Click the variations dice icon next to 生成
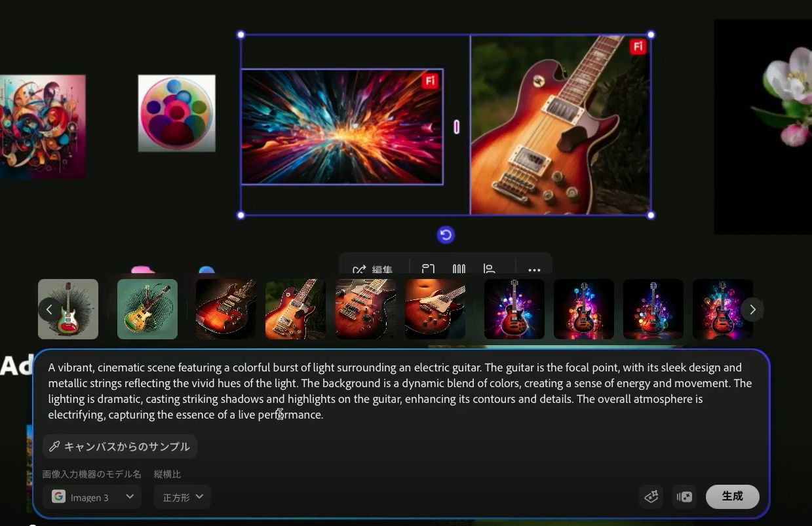The image size is (812, 526). click(x=685, y=497)
